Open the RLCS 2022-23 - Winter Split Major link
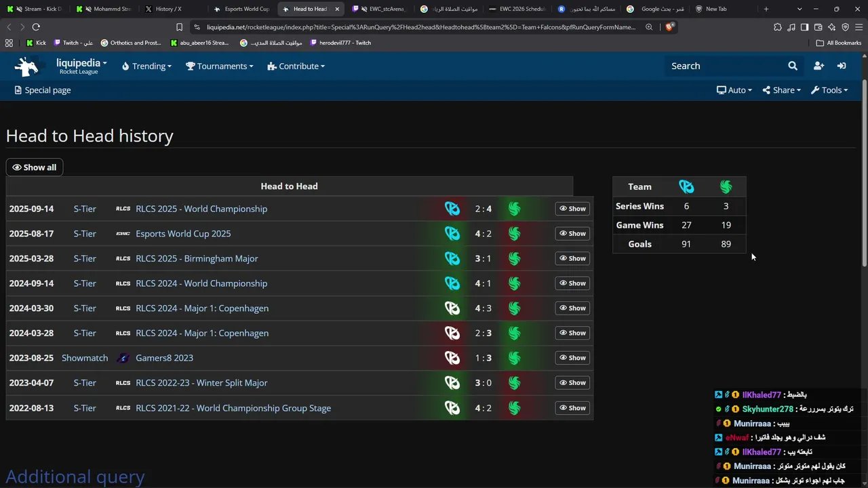868x488 pixels. point(201,383)
